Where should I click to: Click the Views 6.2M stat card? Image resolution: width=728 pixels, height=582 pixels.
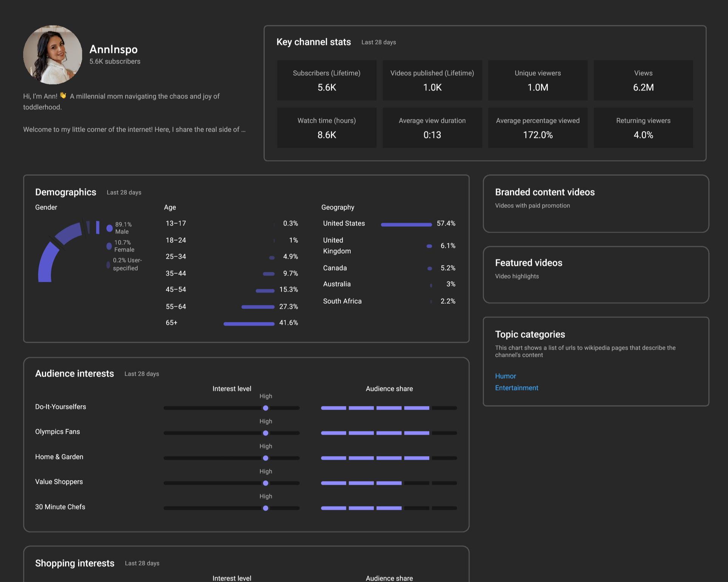643,80
